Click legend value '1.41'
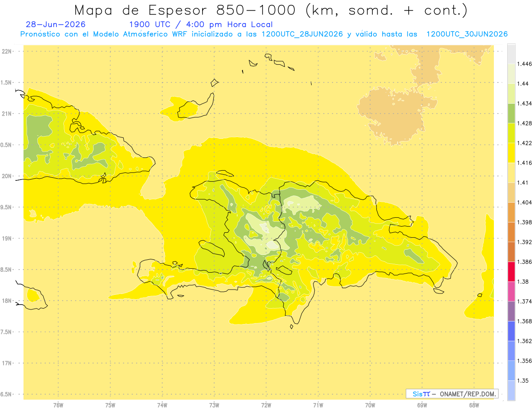This screenshot has width=532, height=411. 523,183
